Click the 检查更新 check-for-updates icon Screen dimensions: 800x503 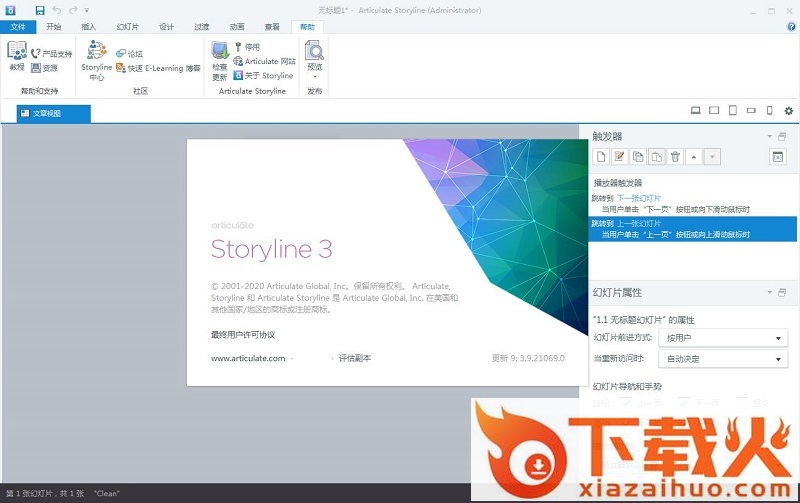[220, 59]
